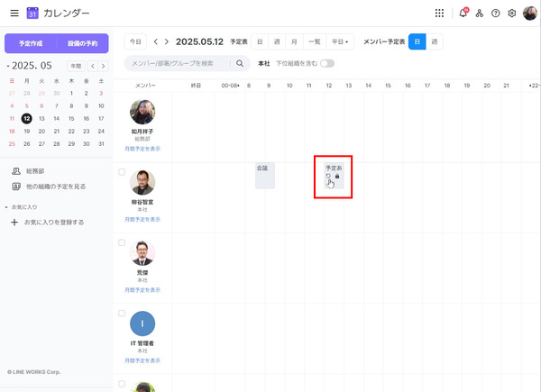Switch 予定表 to 週 view

[277, 41]
